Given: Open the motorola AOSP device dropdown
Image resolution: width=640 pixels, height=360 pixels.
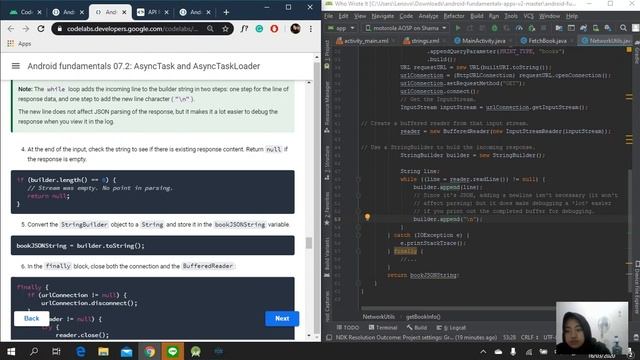Looking at the screenshot, I should pyautogui.click(x=406, y=28).
